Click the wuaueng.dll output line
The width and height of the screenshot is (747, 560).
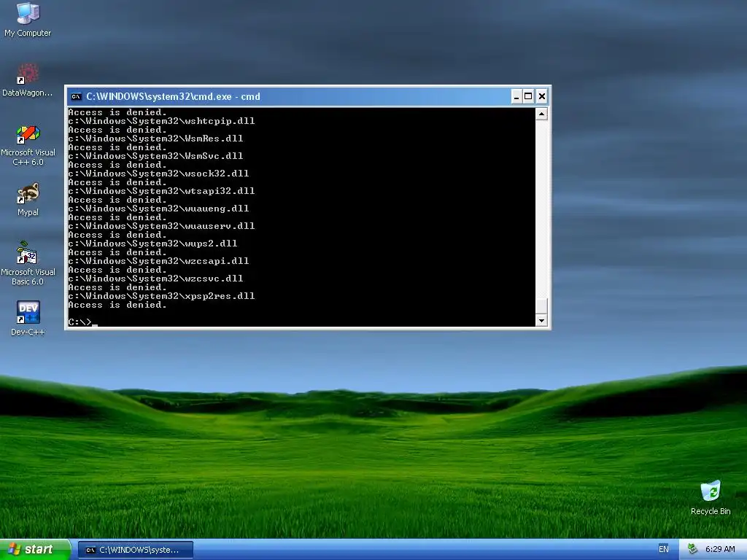click(x=158, y=209)
